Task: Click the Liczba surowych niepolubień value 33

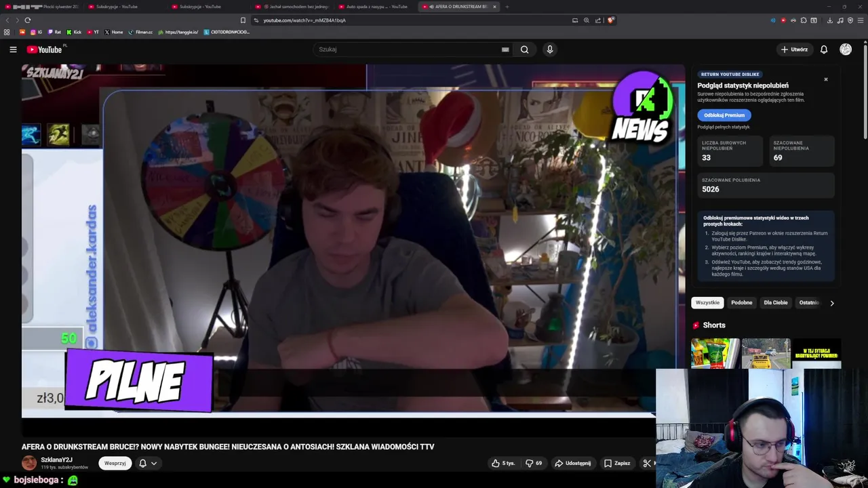Action: (706, 157)
